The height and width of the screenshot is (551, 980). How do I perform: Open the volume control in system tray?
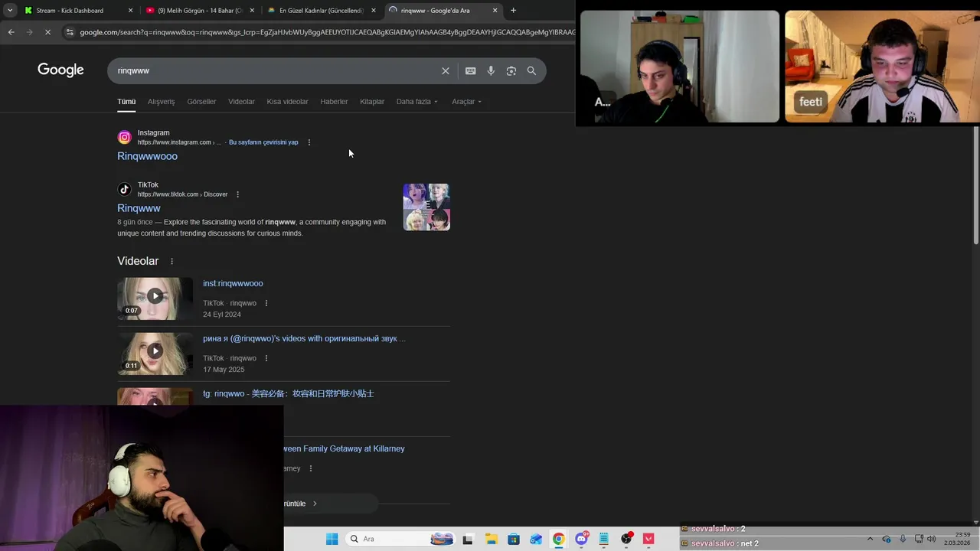point(931,539)
